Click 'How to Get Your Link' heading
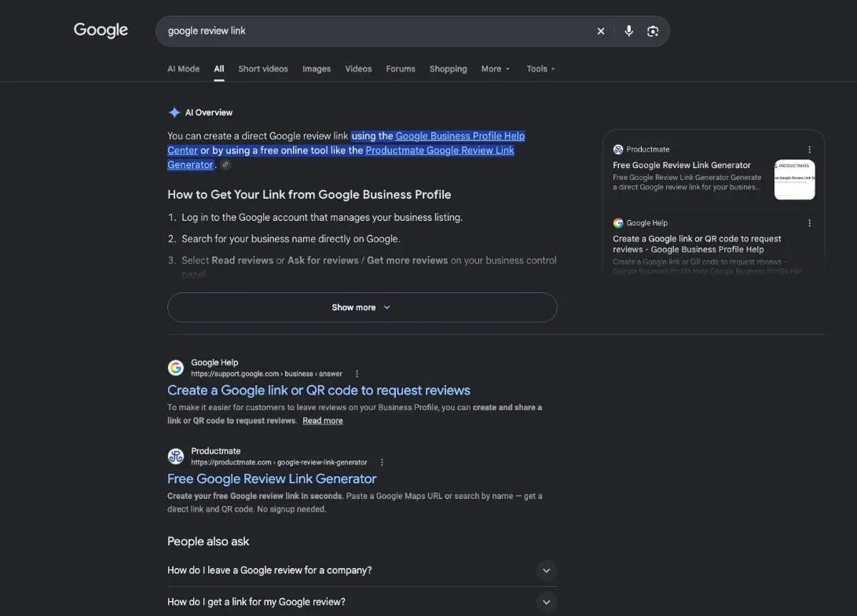Viewport: 857px width, 616px height. (x=309, y=195)
